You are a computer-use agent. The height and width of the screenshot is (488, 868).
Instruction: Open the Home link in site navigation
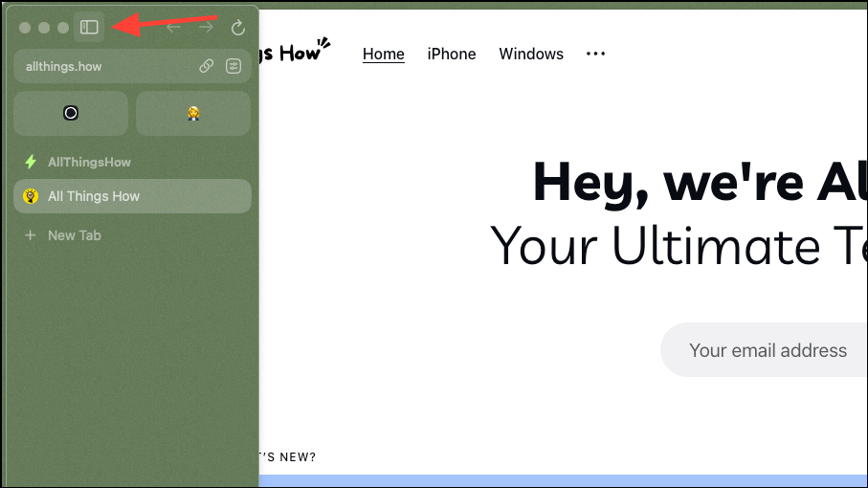click(x=384, y=55)
